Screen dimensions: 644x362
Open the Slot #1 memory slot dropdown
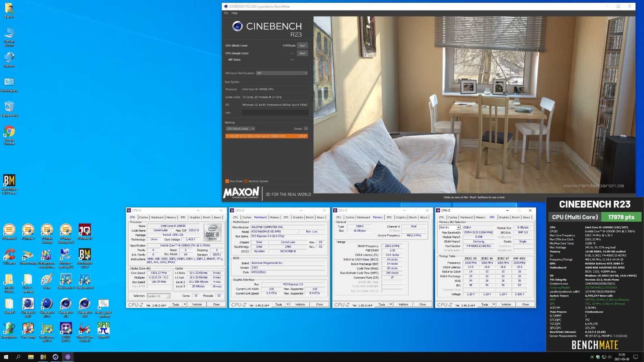tap(450, 227)
